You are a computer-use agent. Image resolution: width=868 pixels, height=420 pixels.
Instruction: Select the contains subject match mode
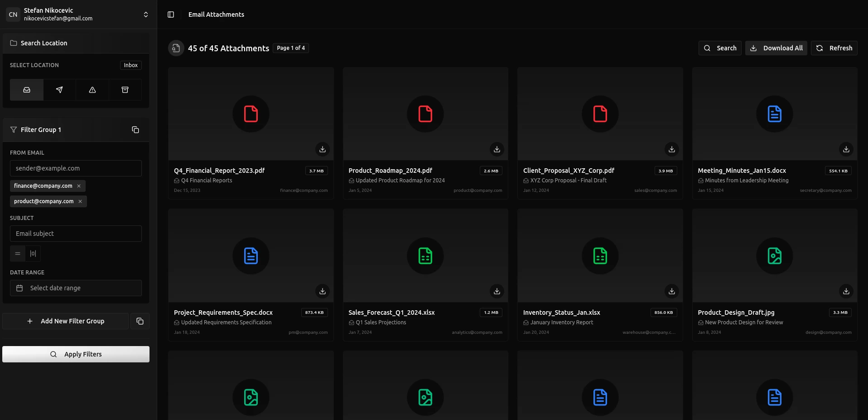[x=33, y=254]
